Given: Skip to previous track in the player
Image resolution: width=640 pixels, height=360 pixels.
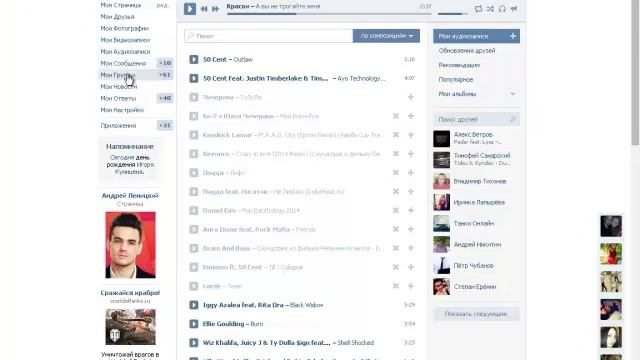Looking at the screenshot, I should pos(204,9).
